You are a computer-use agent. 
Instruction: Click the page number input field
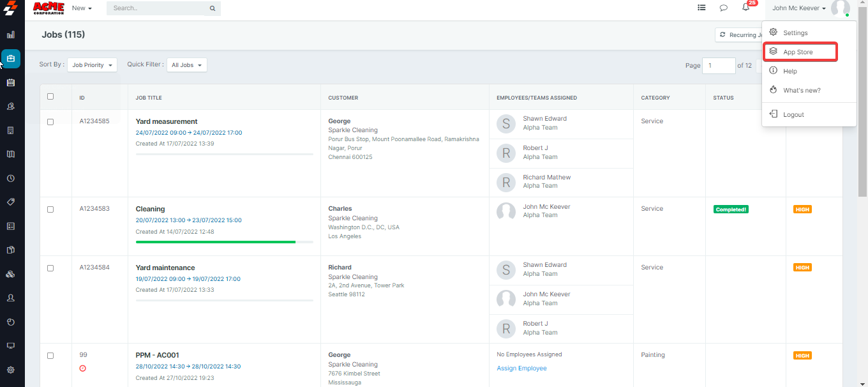pyautogui.click(x=718, y=65)
